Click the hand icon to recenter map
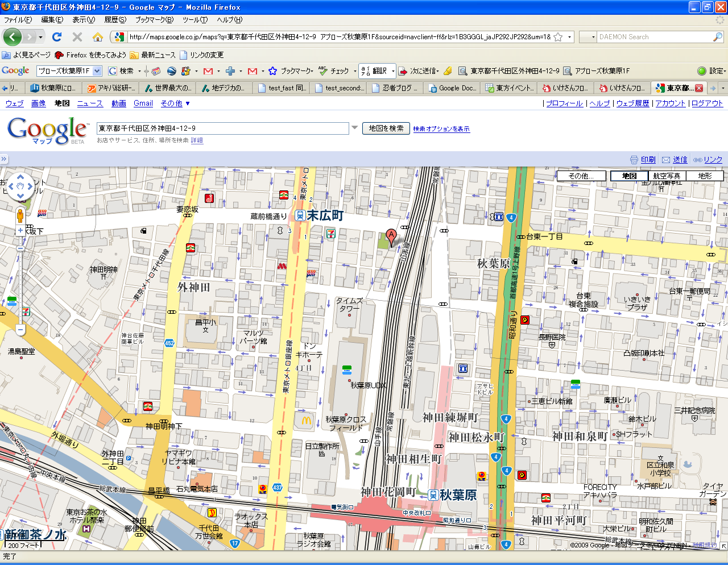 click(x=20, y=186)
